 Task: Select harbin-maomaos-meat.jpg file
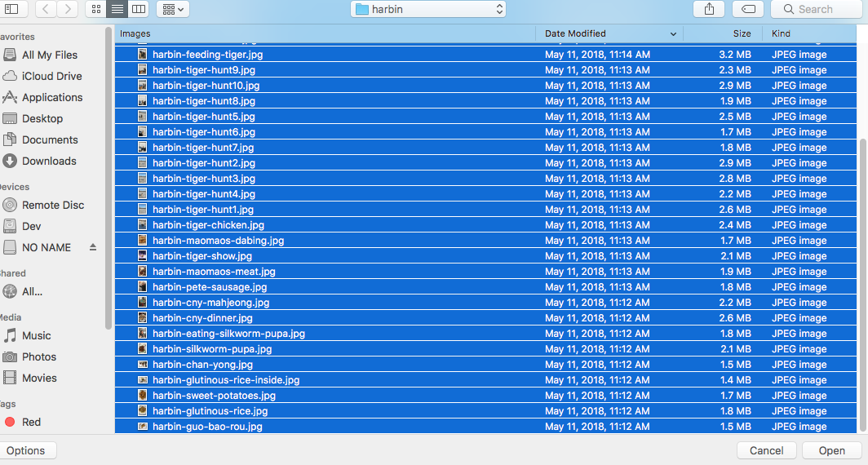485,271
